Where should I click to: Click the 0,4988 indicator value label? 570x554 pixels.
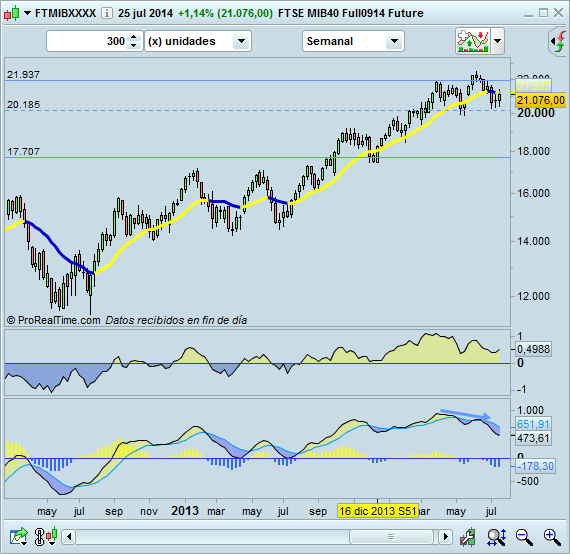click(x=533, y=349)
